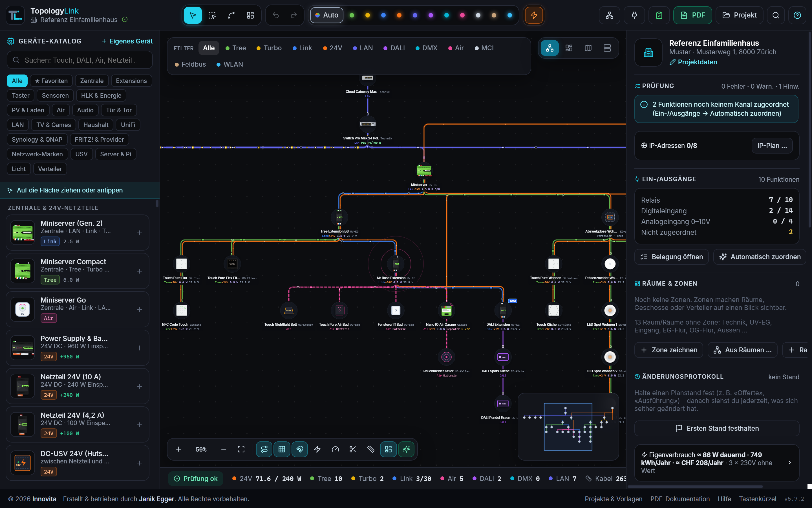Choose the curved cable drawing tool
Image resolution: width=812 pixels, height=508 pixels.
pos(231,16)
